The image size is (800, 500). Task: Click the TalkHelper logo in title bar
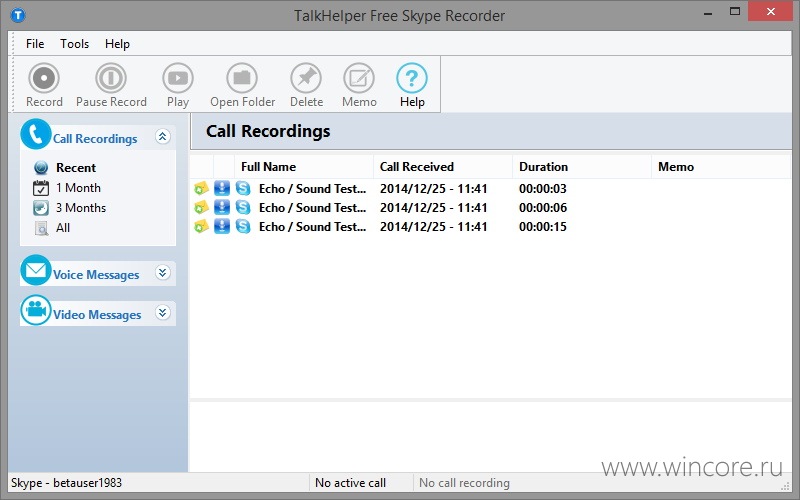[x=18, y=15]
